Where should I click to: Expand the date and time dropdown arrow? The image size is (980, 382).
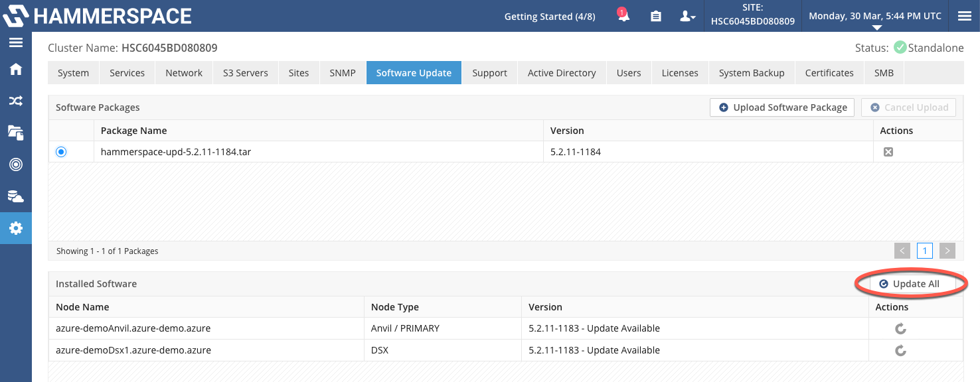[876, 28]
